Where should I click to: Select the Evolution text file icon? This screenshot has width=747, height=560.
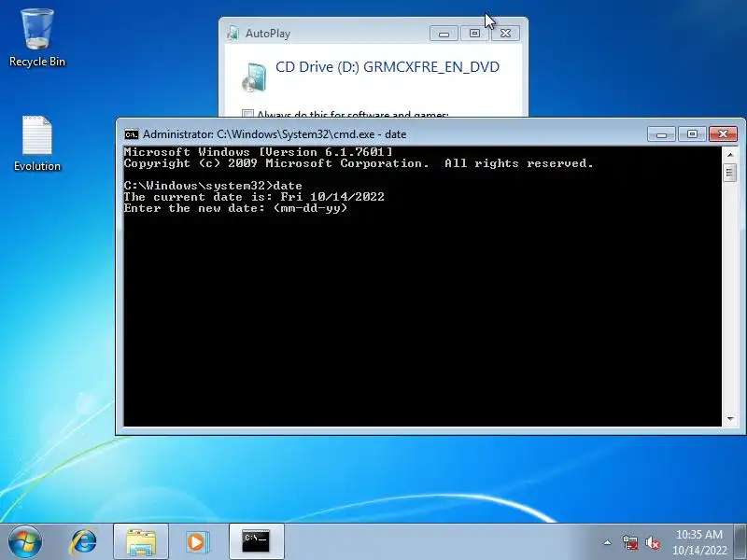tap(37, 143)
